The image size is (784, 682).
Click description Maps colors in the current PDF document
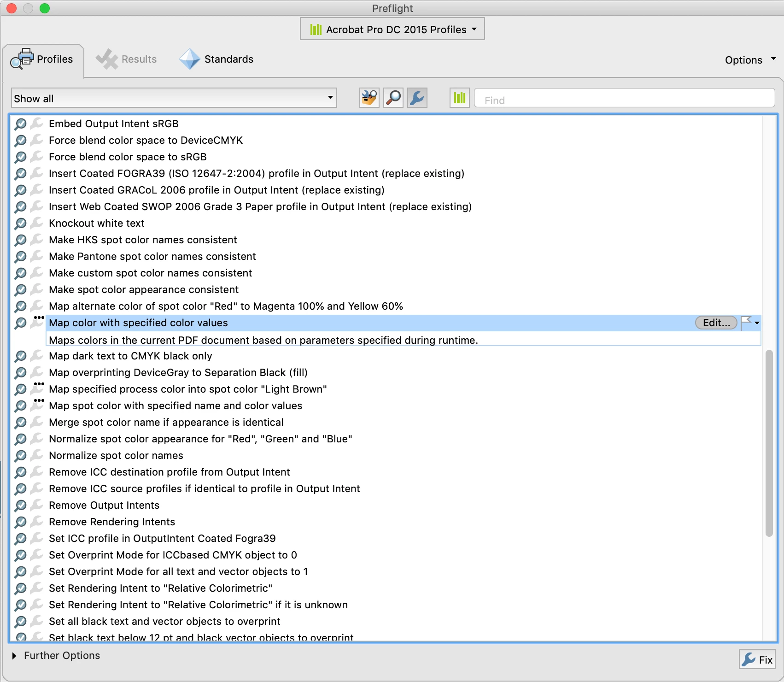(263, 340)
